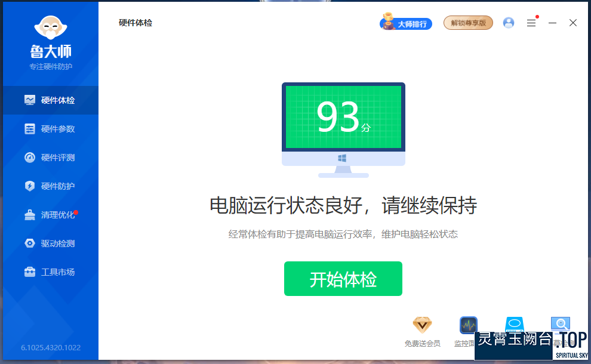Switch to the 硬件体检 sidebar tab
The width and height of the screenshot is (591, 364).
(x=50, y=100)
